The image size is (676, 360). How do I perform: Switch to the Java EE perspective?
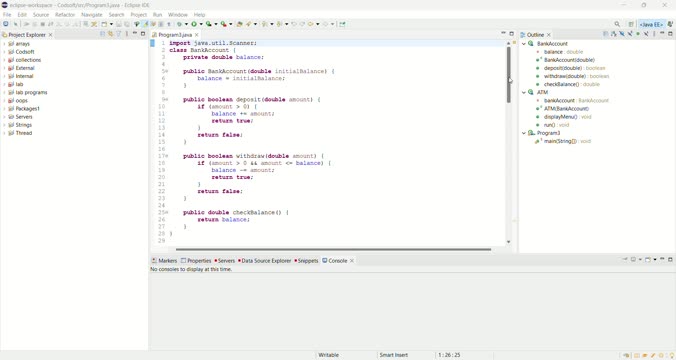tap(651, 25)
